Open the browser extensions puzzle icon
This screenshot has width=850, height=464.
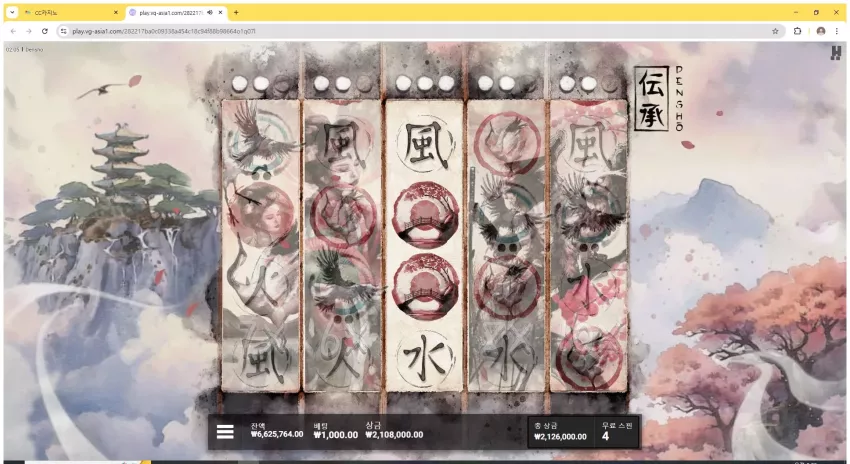[x=797, y=31]
